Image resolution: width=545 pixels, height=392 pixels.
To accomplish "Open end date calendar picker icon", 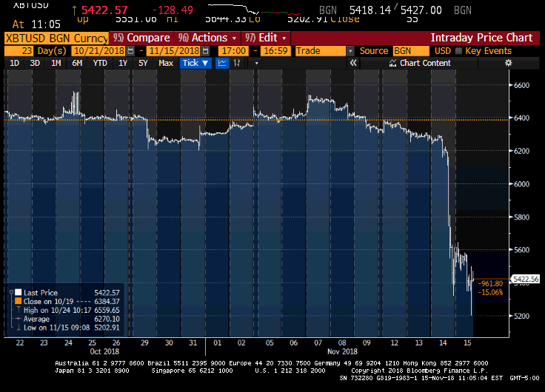I will 205,51.
